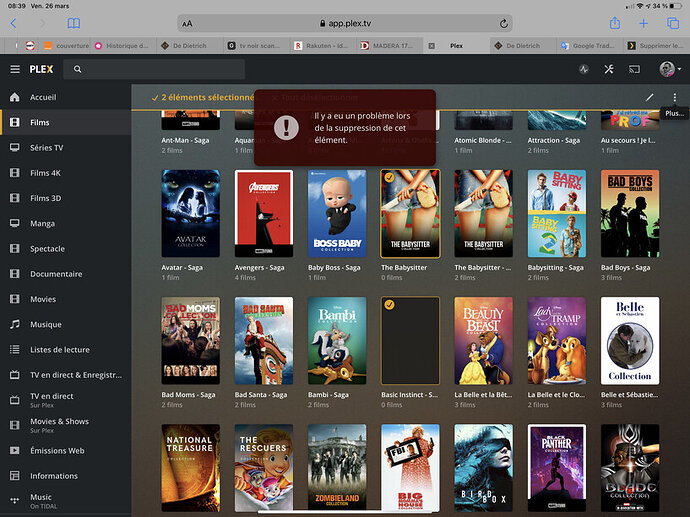Open the Manga library
690x517 pixels.
tap(66, 223)
